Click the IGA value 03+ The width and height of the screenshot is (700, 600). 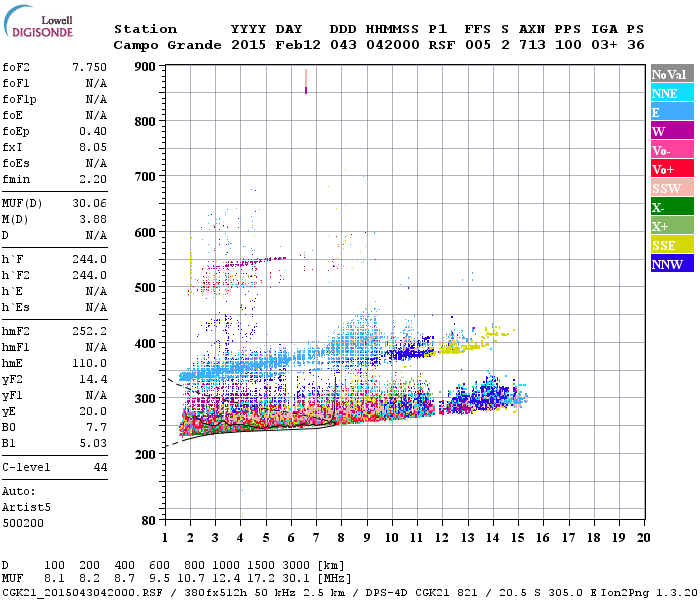[x=604, y=45]
